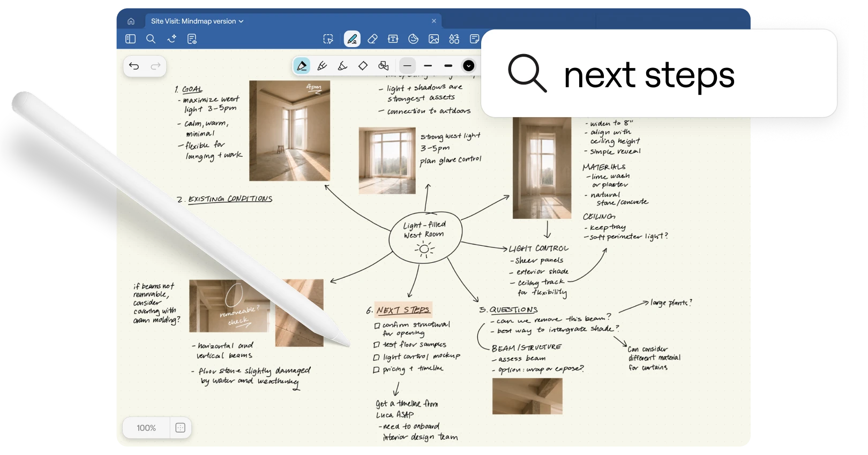This screenshot has width=868, height=455.
Task: Go to the Home library icon
Action: click(x=131, y=21)
